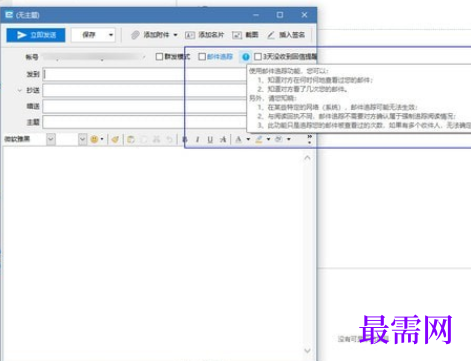Image resolution: width=471 pixels, height=361 pixels.
Task: Toggle strikethrough formatting
Action: (223, 139)
